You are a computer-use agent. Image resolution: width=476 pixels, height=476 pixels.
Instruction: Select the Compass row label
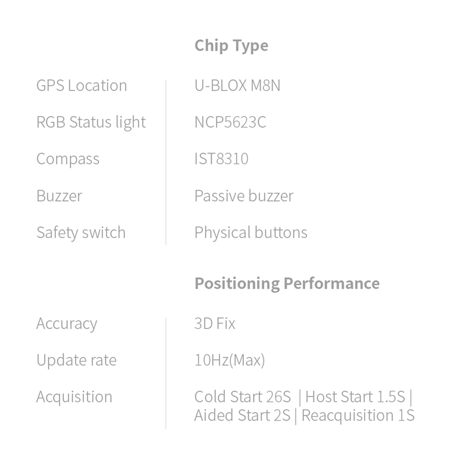pos(68,159)
